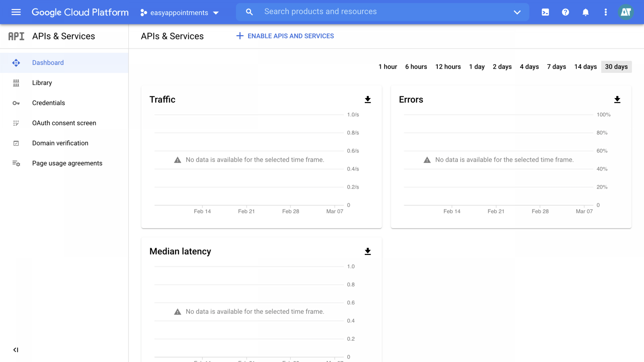Image resolution: width=644 pixels, height=362 pixels.
Task: Select the 7 days time range
Action: (x=556, y=67)
